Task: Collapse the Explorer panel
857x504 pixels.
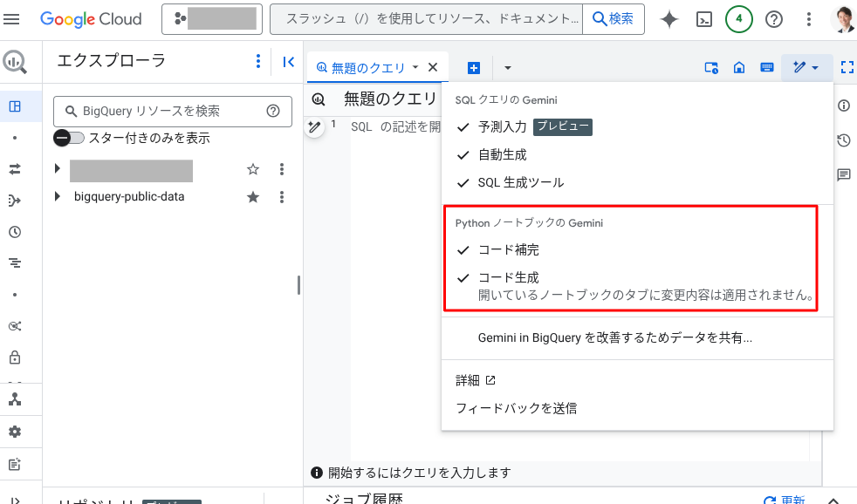Action: (x=289, y=62)
